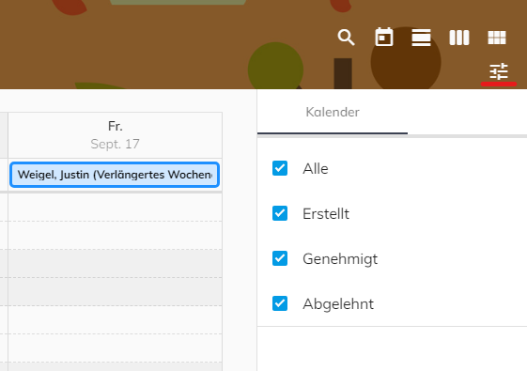Switch to week view columns icon
The image size is (527, 371).
click(459, 37)
